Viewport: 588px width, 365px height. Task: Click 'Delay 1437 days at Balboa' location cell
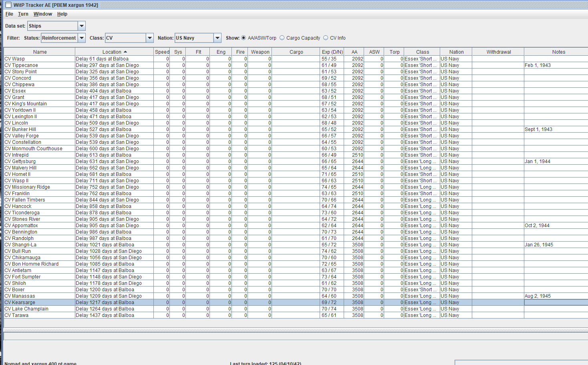pos(114,315)
